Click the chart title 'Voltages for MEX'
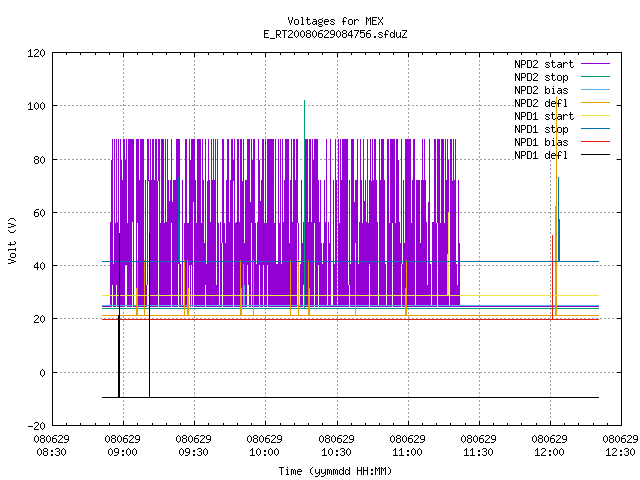640x480 pixels. point(335,21)
